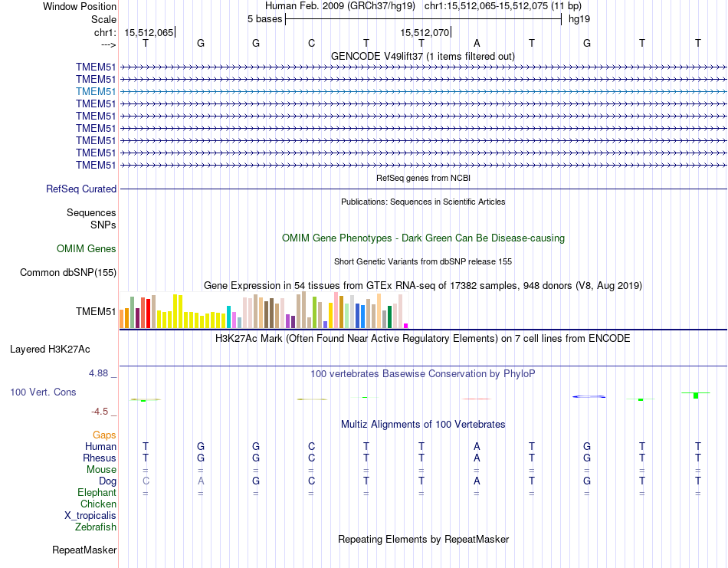Click the 5 bases scale bar label
This screenshot has height=568, width=728.
coord(264,19)
